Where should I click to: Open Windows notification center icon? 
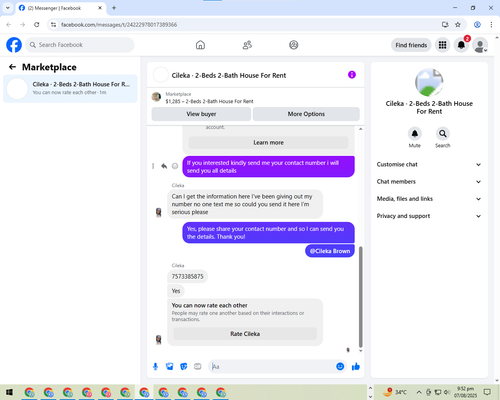coord(487,392)
